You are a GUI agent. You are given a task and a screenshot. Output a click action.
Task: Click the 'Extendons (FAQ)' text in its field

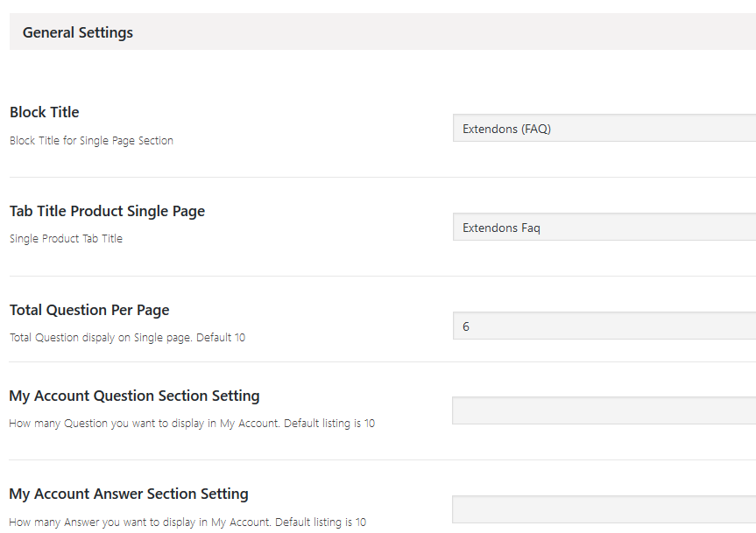click(506, 129)
